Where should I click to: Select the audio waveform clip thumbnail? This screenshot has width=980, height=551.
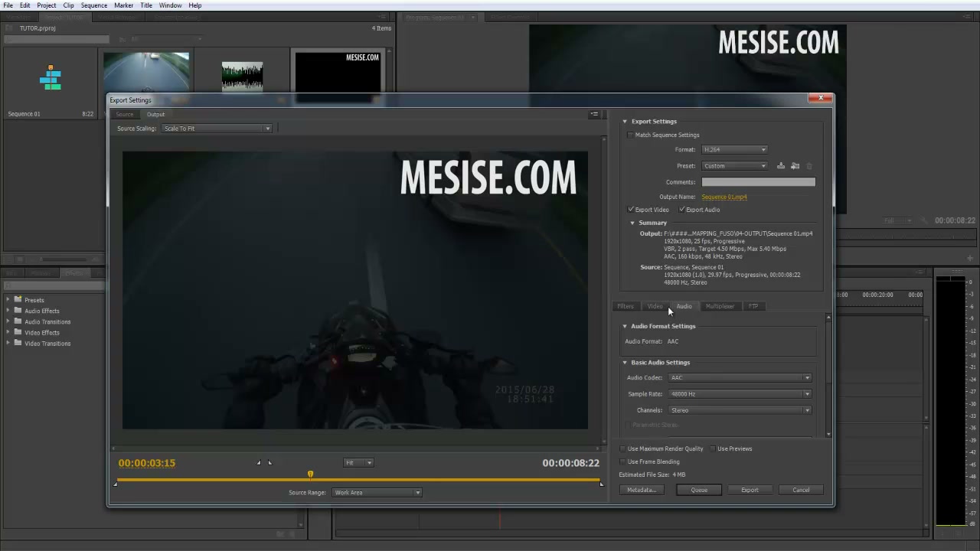(242, 77)
